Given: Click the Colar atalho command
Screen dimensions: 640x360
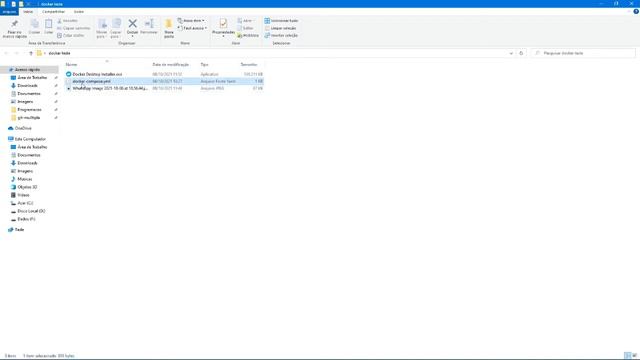Looking at the screenshot, I should [71, 36].
